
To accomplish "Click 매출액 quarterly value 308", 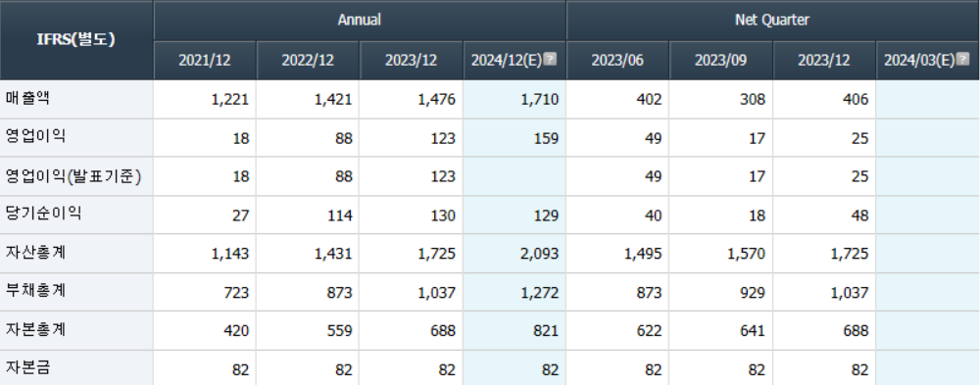I will pos(753,100).
